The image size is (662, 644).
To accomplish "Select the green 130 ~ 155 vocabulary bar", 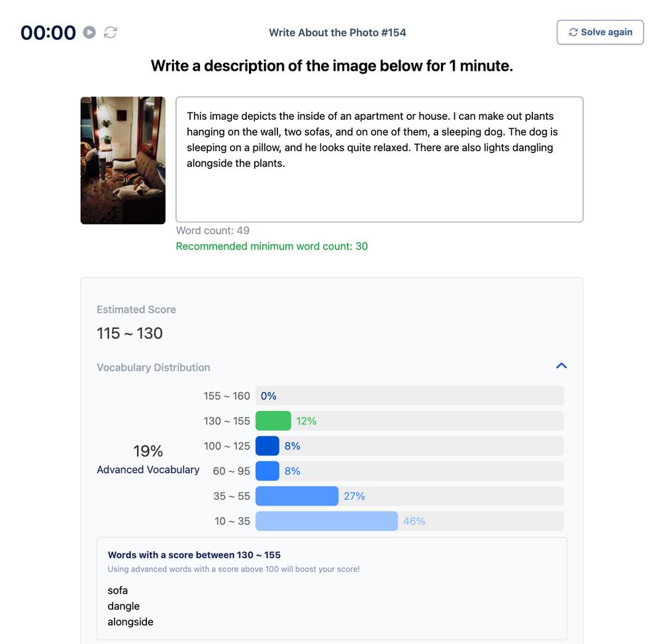I will point(273,421).
